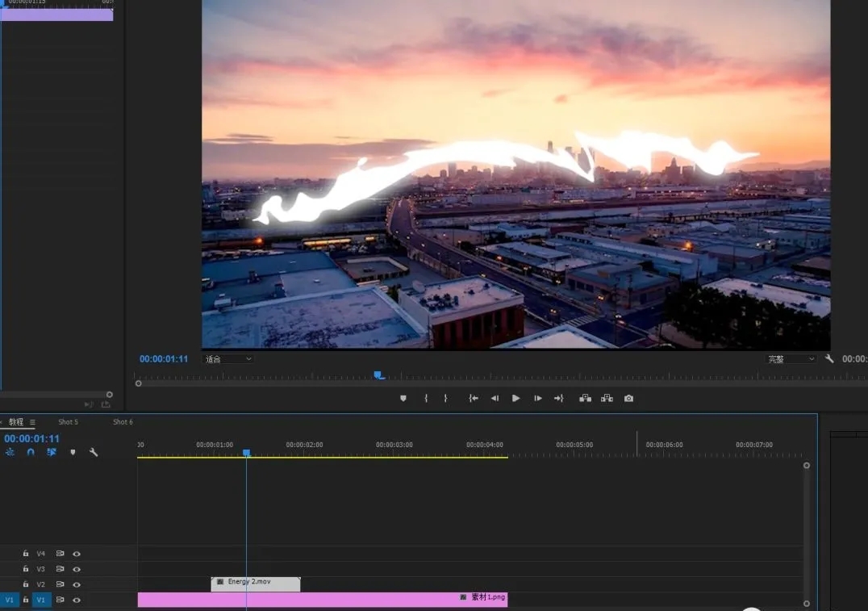Open the zoom level dropdown showing 适合

tap(227, 359)
